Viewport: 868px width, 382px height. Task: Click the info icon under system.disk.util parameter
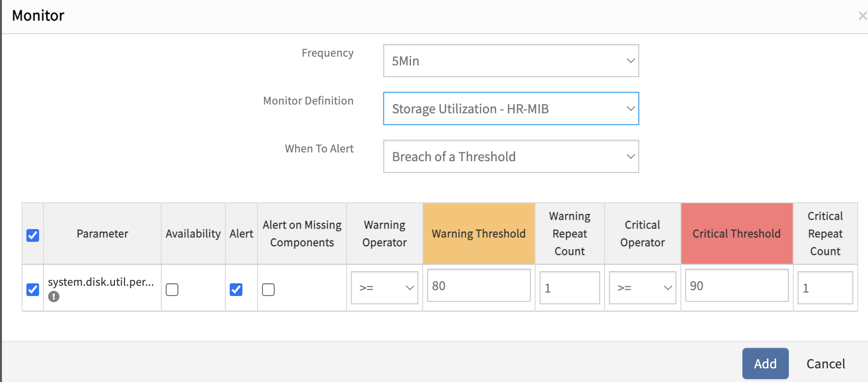(54, 297)
